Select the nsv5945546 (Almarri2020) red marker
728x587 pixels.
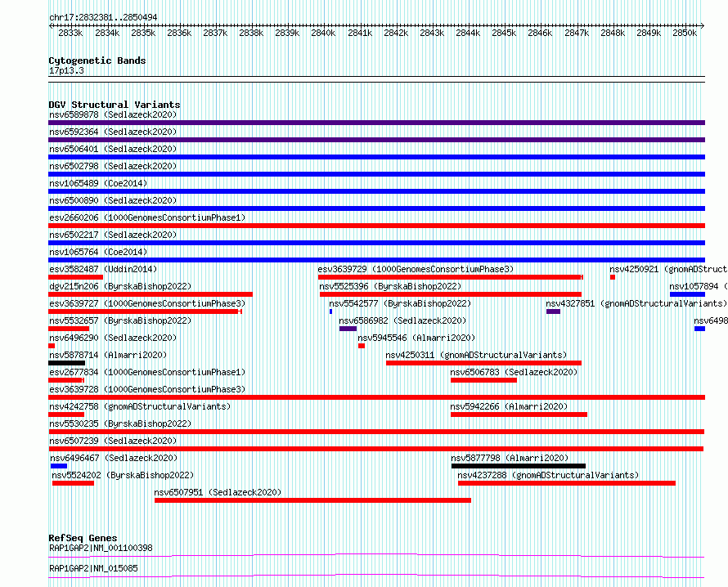pos(362,346)
